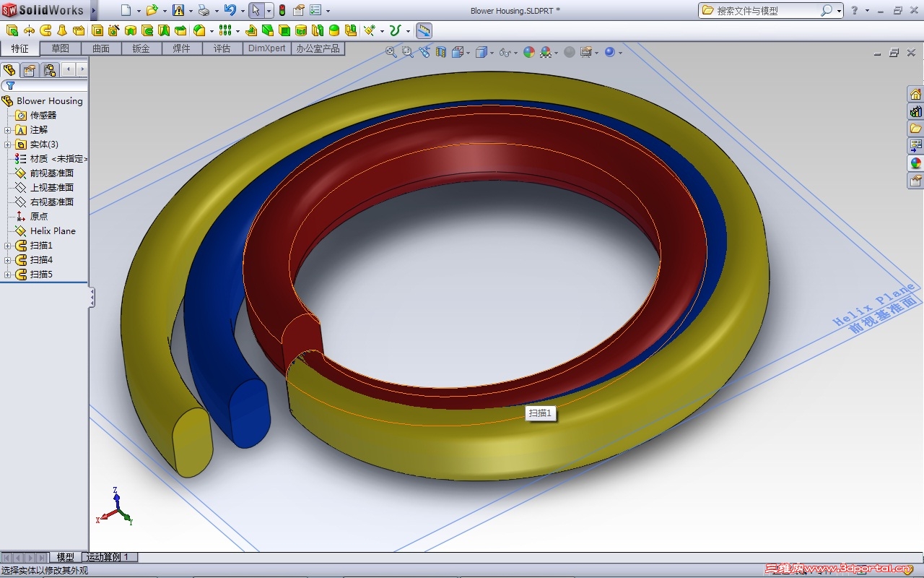Click the Open file folder icon
Image resolution: width=924 pixels, height=578 pixels.
tap(152, 10)
